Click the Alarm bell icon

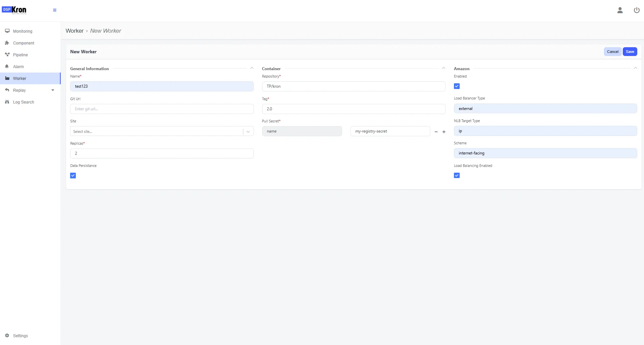coord(7,66)
